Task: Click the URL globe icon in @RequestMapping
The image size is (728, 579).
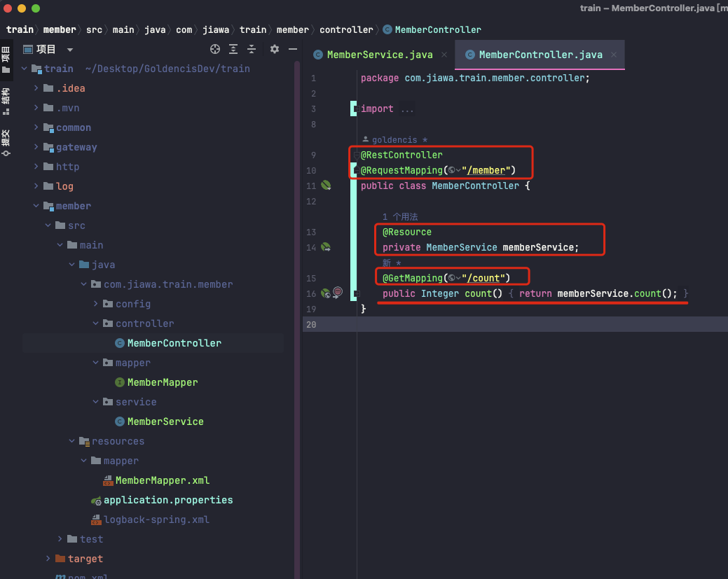Action: click(453, 170)
